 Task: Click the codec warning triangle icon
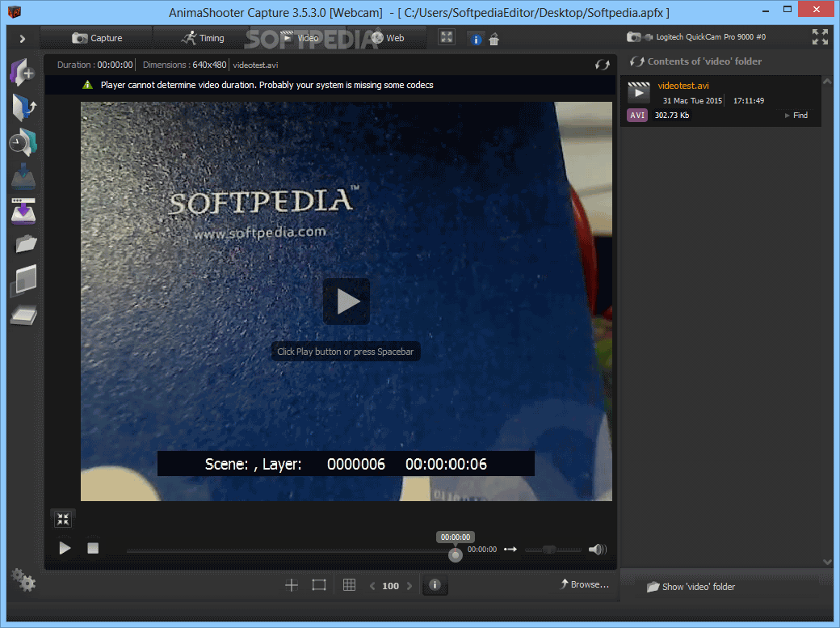(x=87, y=85)
